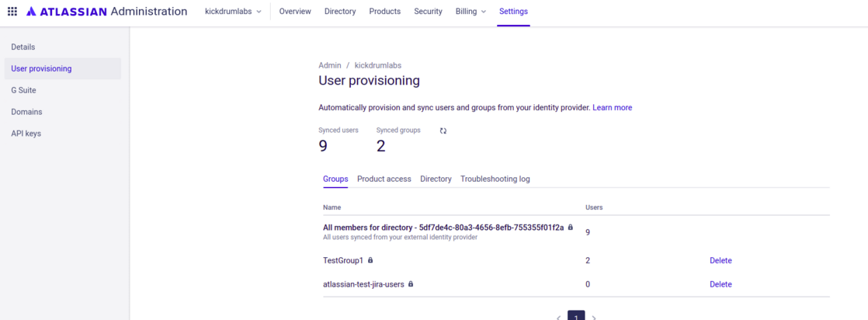
Task: Click the lock icon beside TestGroup1
Action: click(x=370, y=259)
